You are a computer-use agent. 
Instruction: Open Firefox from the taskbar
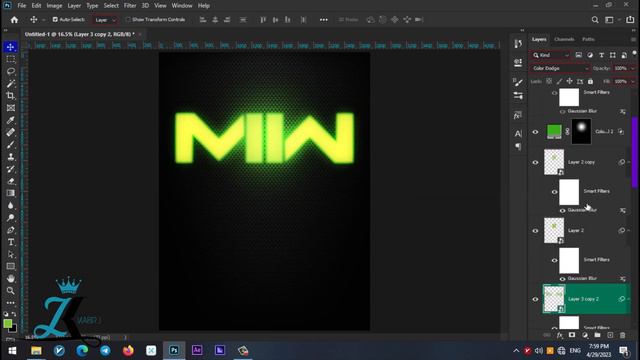pyautogui.click(x=128, y=350)
